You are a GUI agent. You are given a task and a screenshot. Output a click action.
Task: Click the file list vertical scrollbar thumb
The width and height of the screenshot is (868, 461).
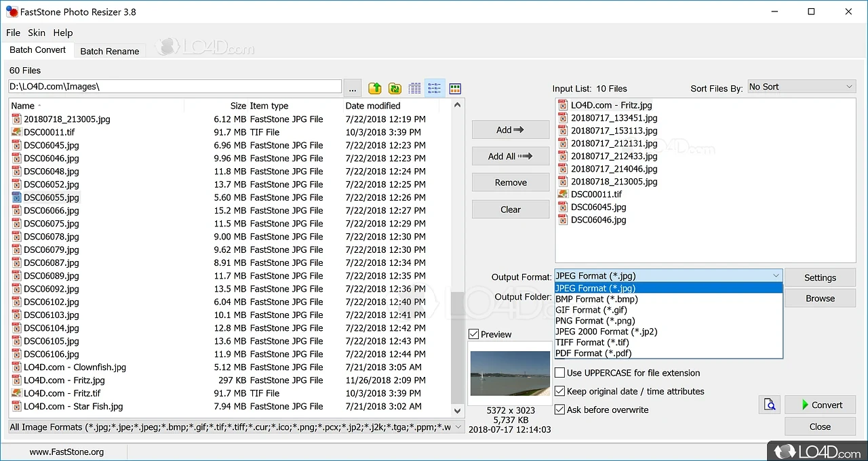[458, 348]
